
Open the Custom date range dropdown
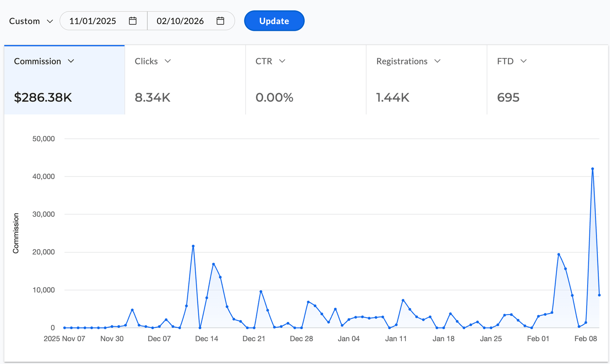click(31, 21)
